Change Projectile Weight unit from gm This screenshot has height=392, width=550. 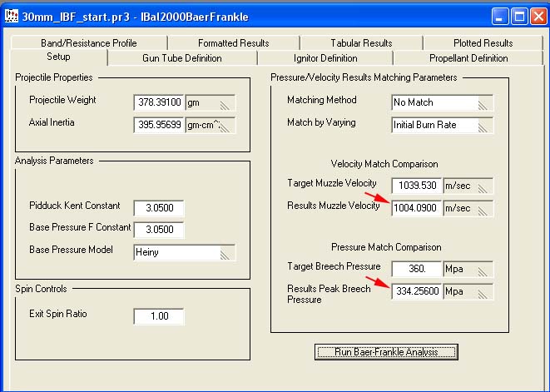pos(210,102)
